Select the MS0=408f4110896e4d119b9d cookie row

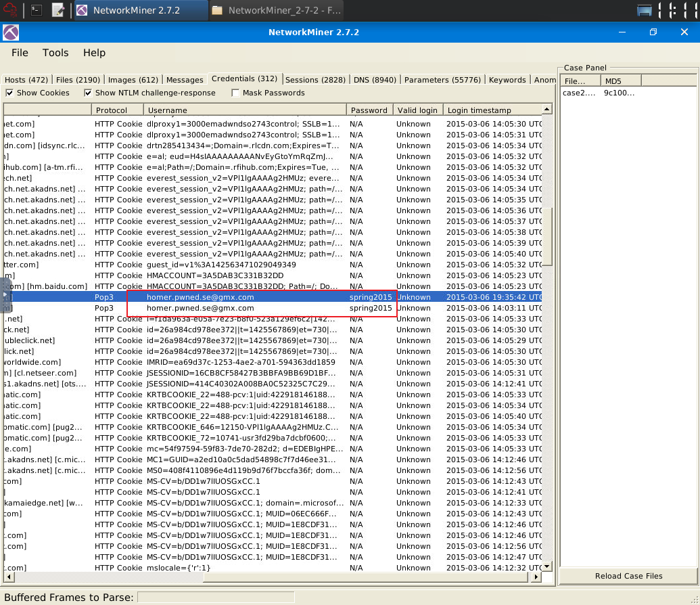pos(273,470)
